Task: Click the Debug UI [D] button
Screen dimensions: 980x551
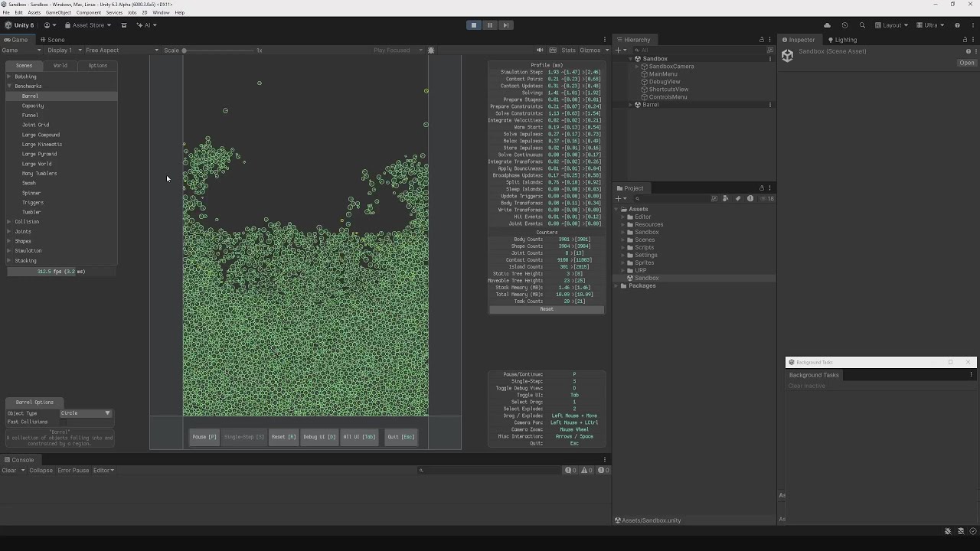Action: (x=319, y=437)
